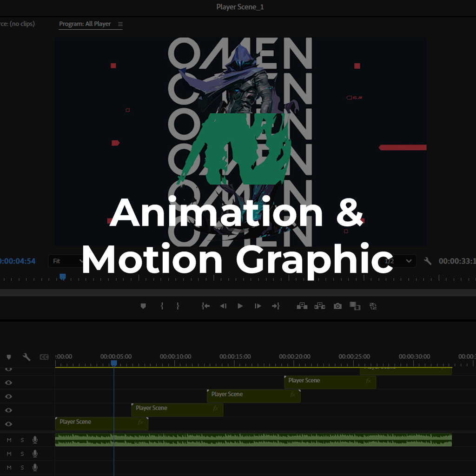Export frame with the camera icon
Screen dimensions: 476x476
(x=337, y=306)
